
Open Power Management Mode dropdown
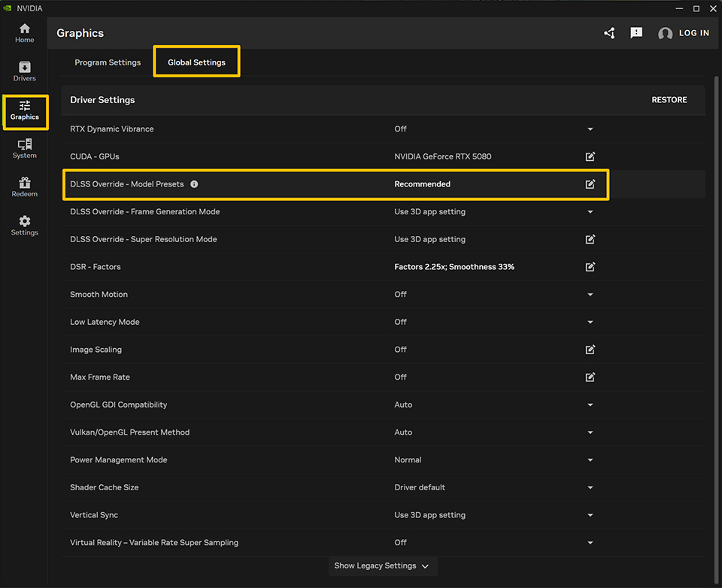point(590,460)
